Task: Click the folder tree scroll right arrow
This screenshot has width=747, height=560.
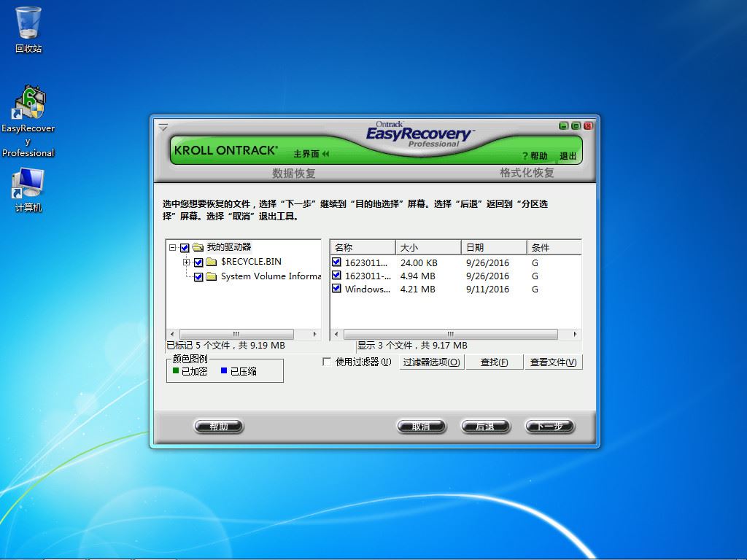Action: coord(315,334)
